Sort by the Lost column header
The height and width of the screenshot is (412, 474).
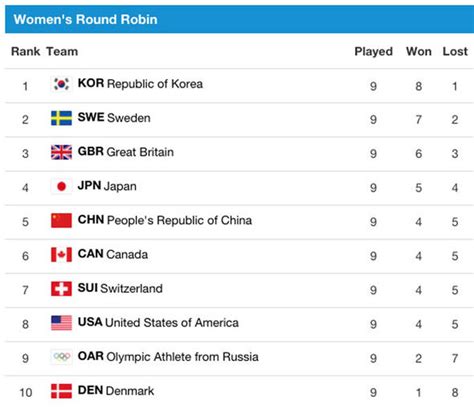455,52
